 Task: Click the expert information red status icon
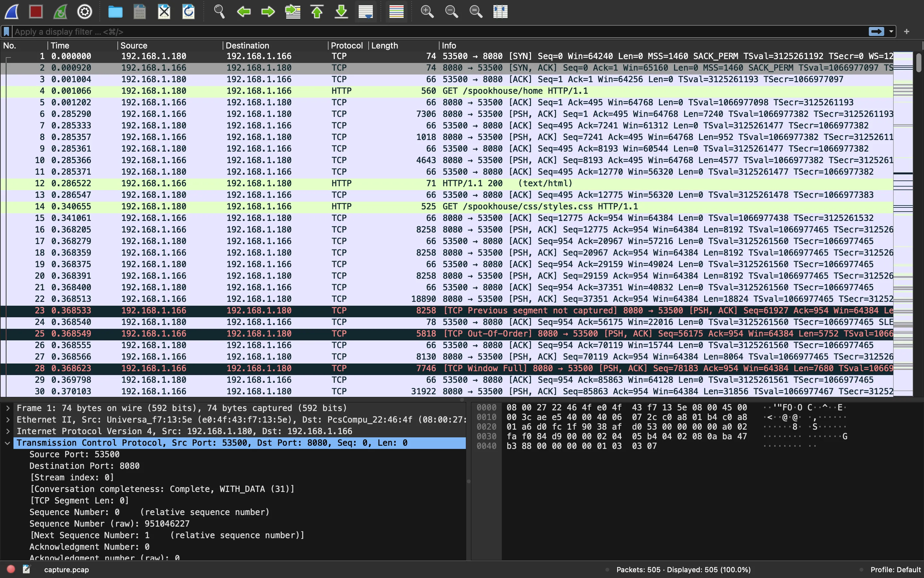[x=11, y=569]
